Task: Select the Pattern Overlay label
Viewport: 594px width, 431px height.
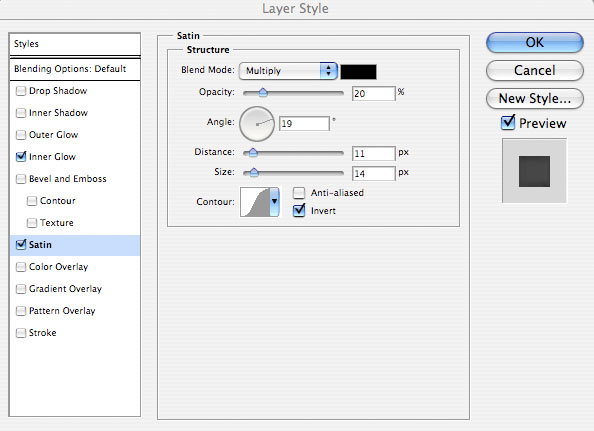Action: point(62,311)
